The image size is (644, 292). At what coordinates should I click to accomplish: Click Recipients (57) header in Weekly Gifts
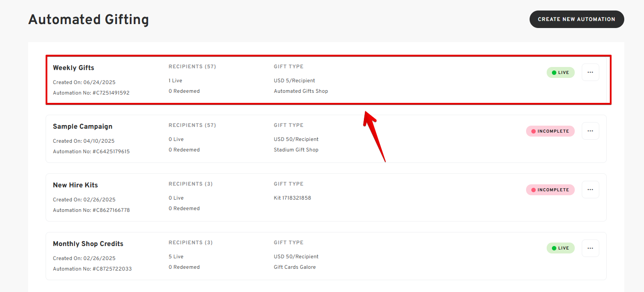click(x=192, y=67)
